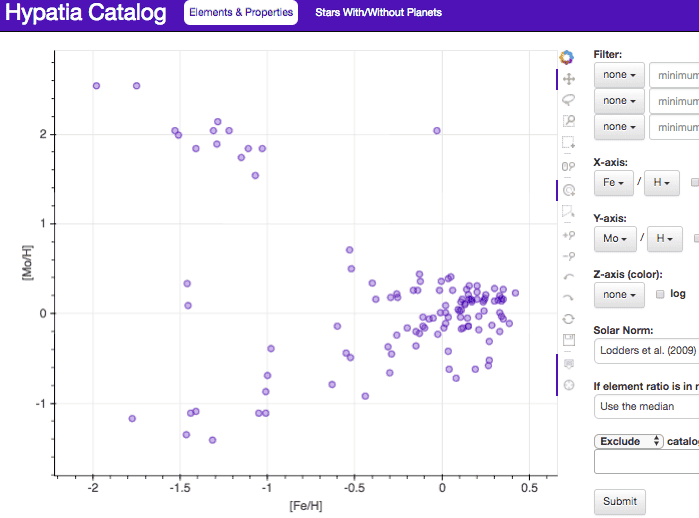The width and height of the screenshot is (699, 518).
Task: Click the Bokeh logo icon
Action: 567,57
